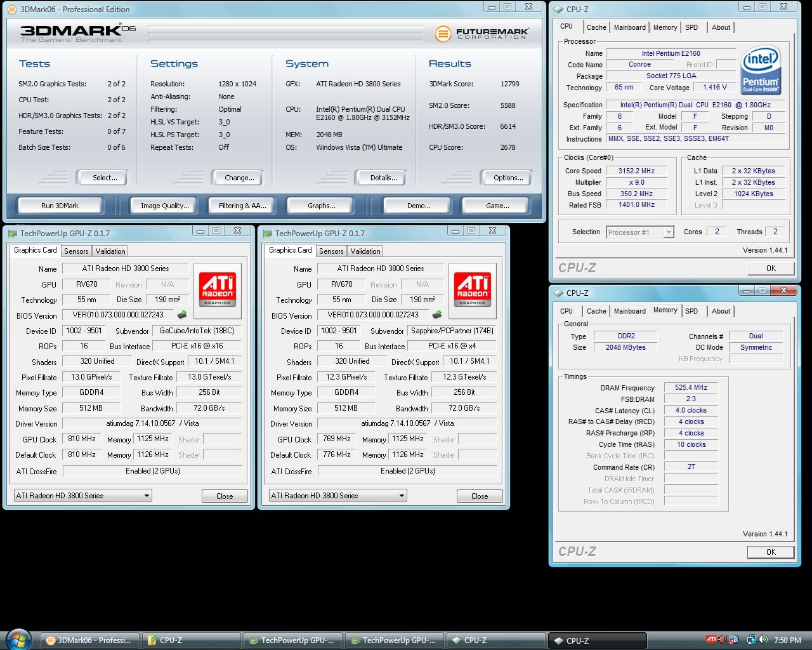Click the Intel Pentium logo in CPU-Z

click(x=760, y=70)
